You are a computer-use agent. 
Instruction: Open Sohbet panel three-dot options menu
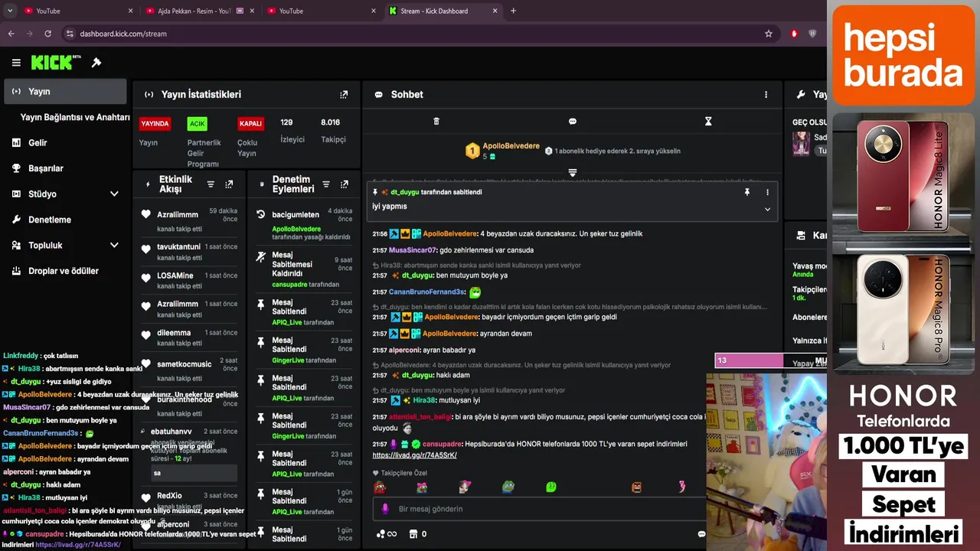tap(766, 95)
